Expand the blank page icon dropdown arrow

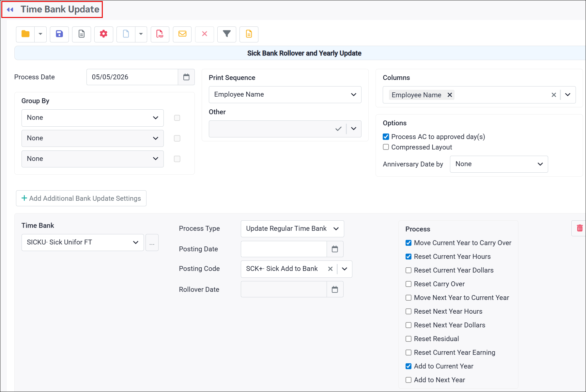click(x=141, y=34)
